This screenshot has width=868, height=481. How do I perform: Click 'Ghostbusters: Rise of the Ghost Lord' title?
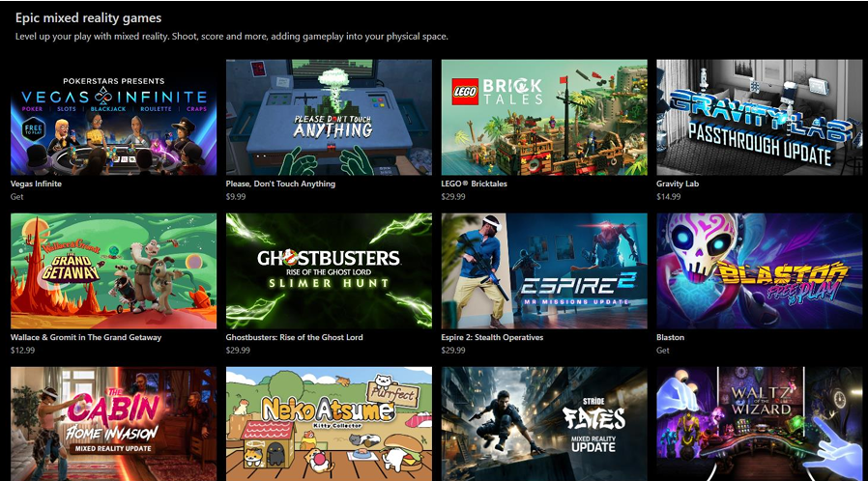pyautogui.click(x=295, y=337)
